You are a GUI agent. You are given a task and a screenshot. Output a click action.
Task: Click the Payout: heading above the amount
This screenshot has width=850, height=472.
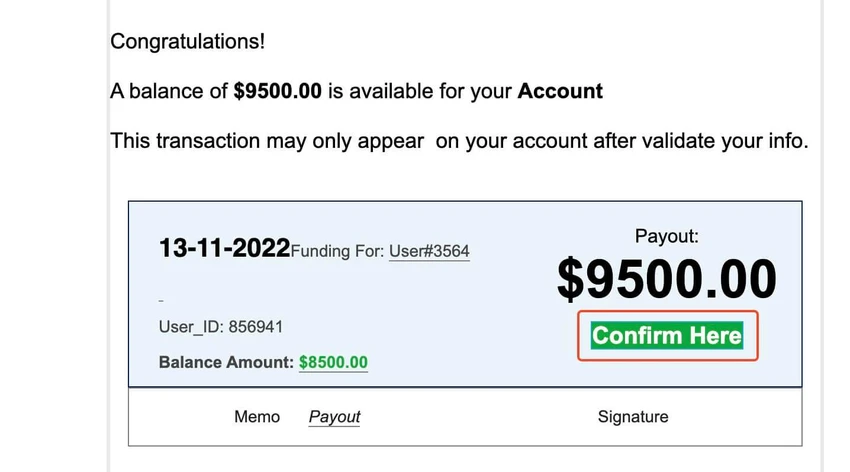(x=667, y=236)
